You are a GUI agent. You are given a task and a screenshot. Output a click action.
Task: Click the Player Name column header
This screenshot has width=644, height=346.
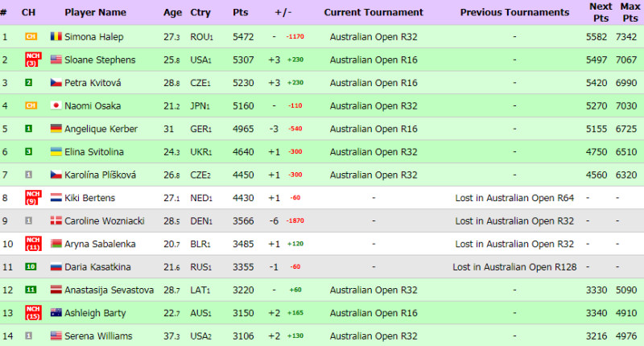95,12
